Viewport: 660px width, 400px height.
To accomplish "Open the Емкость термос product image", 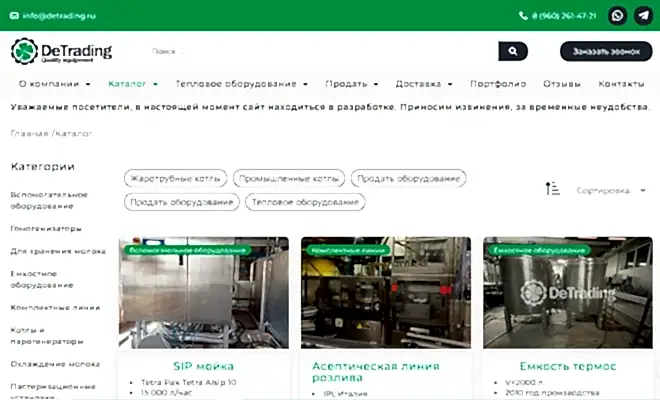I will coord(568,293).
